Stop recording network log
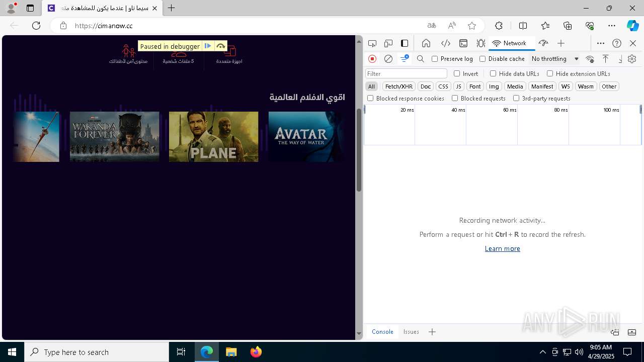The width and height of the screenshot is (644, 362). coord(372,59)
